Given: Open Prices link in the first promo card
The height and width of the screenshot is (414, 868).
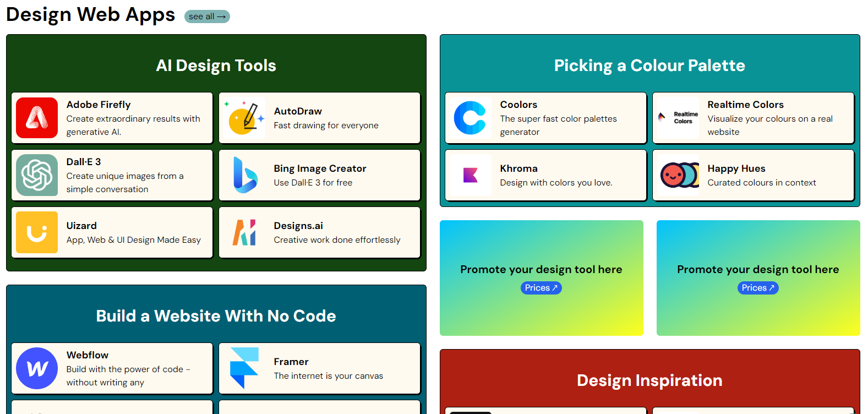Looking at the screenshot, I should pyautogui.click(x=541, y=288).
